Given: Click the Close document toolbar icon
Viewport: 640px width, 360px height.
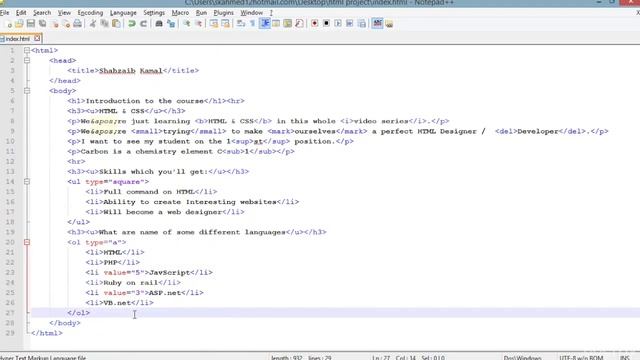Looking at the screenshot, I should coord(54,24).
